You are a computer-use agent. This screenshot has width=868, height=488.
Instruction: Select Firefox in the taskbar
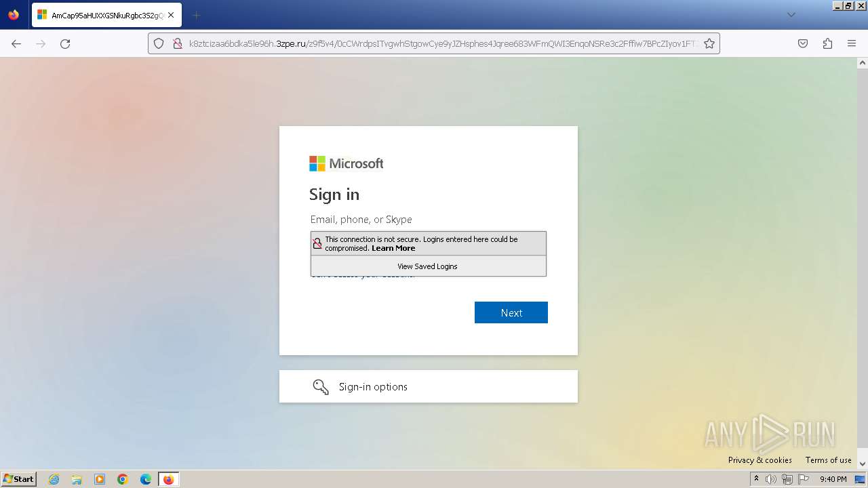(x=168, y=479)
